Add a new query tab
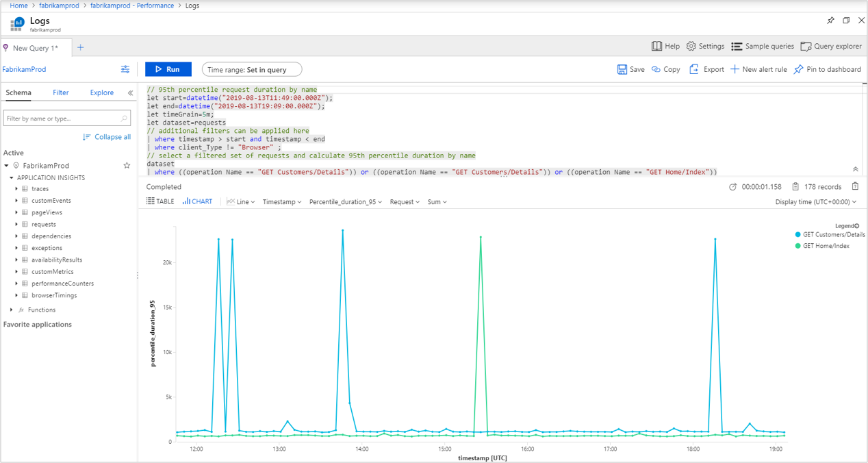Screen dimensions: 868x463 pos(81,47)
